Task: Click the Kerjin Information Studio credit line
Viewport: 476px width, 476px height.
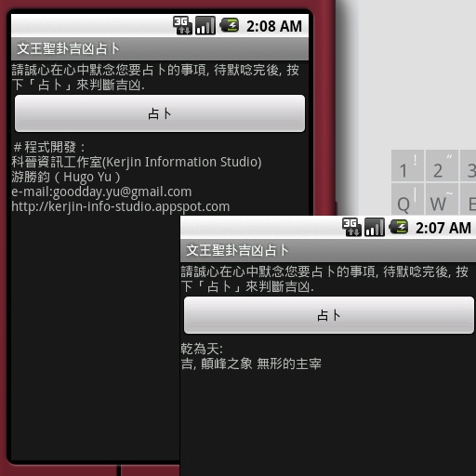Action: pyautogui.click(x=137, y=162)
